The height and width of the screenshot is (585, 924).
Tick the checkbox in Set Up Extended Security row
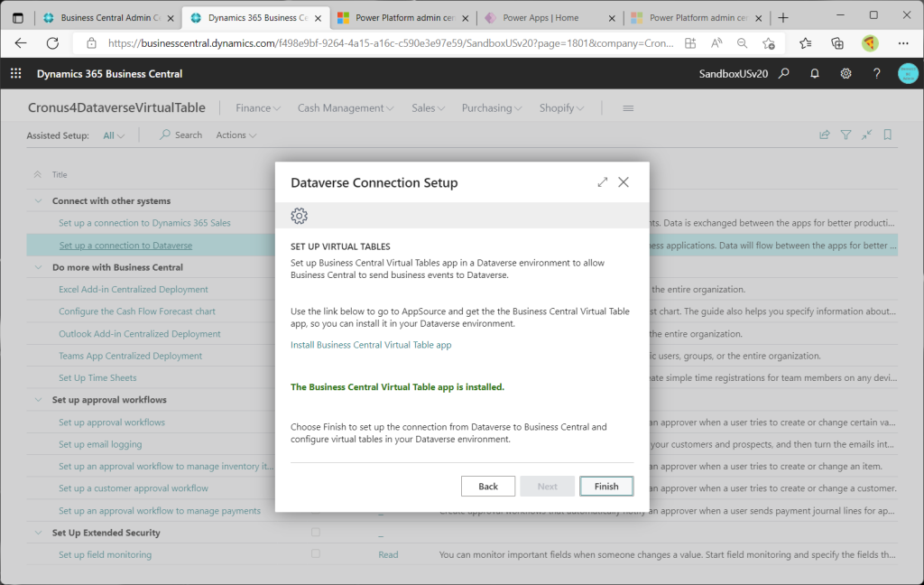(x=316, y=532)
